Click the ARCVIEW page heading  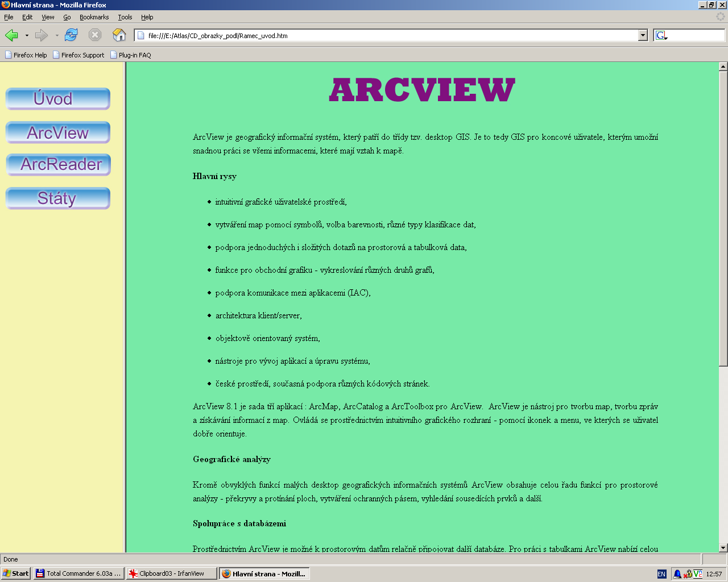(422, 90)
